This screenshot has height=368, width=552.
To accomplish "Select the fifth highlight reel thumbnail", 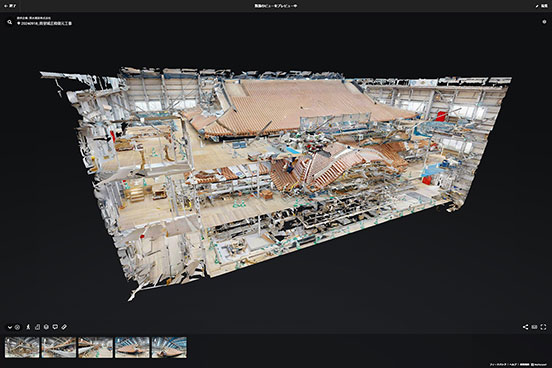I will 169,347.
